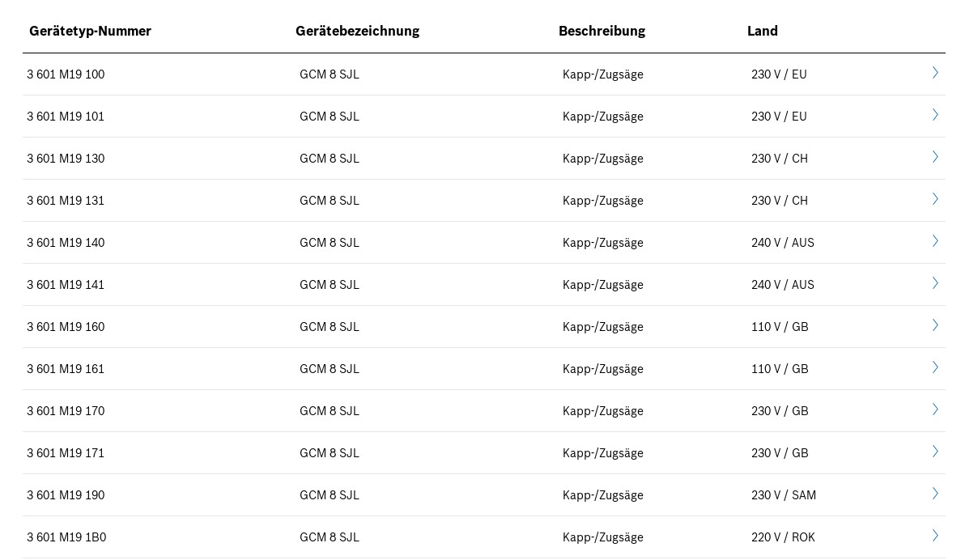This screenshot has height=560, width=978.
Task: Click Kapp-/Zugsäge in the 110 V / GB 160 row
Action: click(x=603, y=327)
